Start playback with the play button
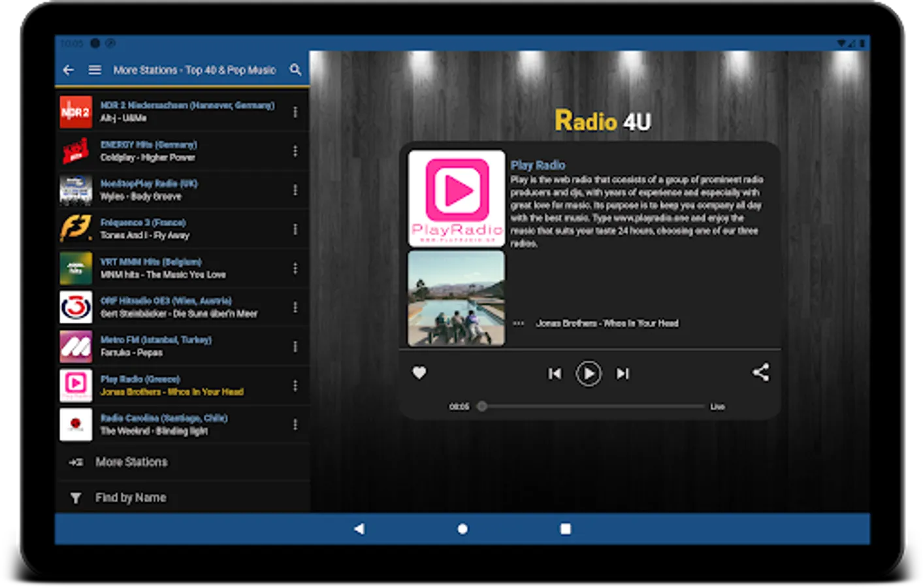Viewport: 923px width, 588px height. pyautogui.click(x=589, y=374)
